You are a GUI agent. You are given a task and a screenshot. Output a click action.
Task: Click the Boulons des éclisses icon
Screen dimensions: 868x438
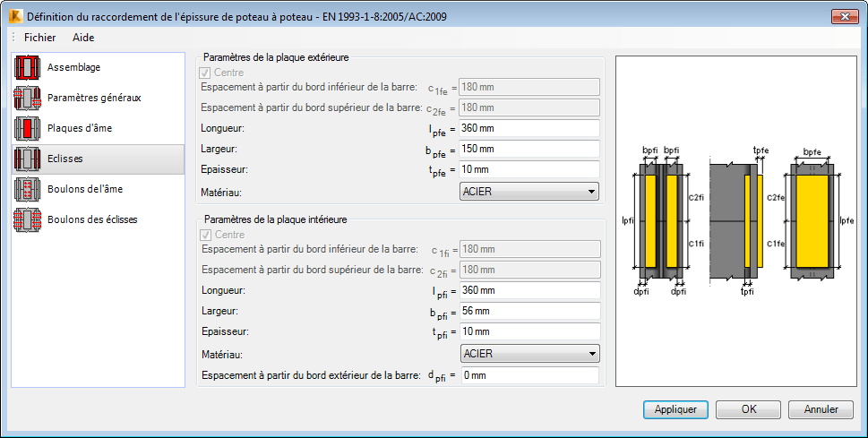click(28, 219)
